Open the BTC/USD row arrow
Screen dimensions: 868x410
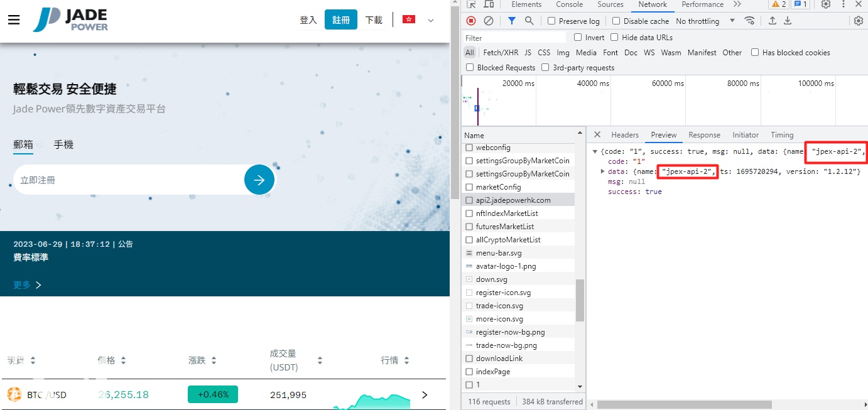tap(425, 395)
